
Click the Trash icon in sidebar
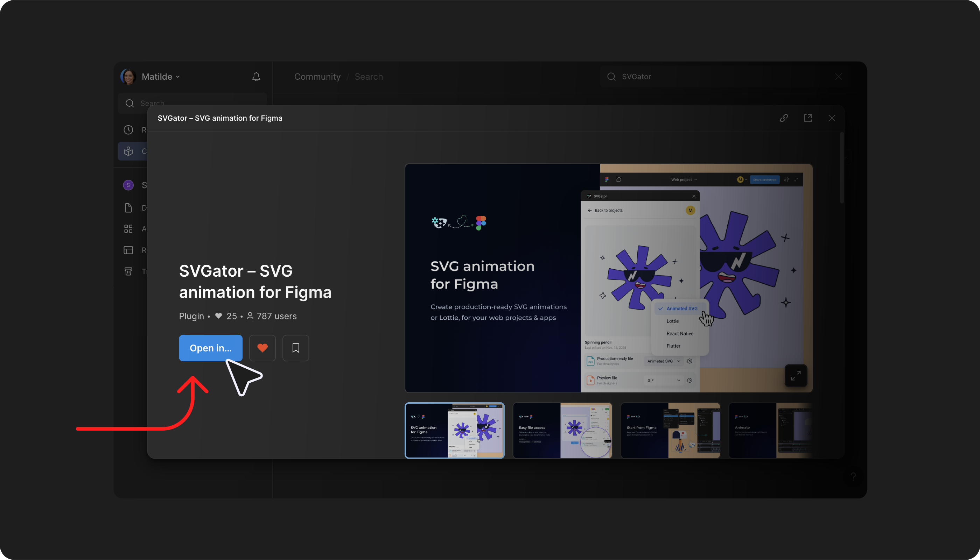(x=128, y=271)
